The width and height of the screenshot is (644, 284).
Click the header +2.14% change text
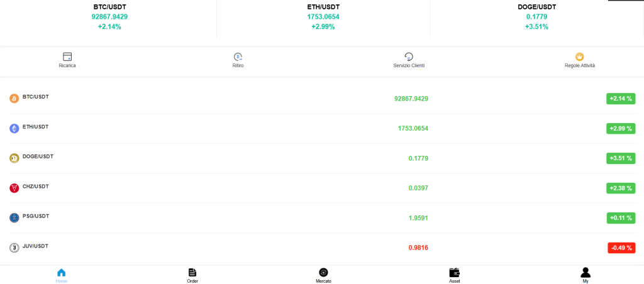click(x=109, y=26)
